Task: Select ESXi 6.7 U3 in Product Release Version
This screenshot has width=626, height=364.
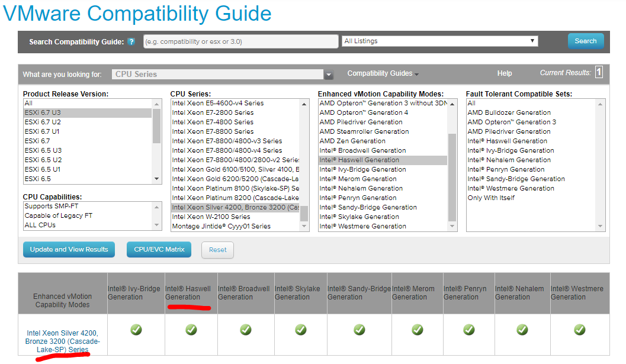Action: [88, 112]
